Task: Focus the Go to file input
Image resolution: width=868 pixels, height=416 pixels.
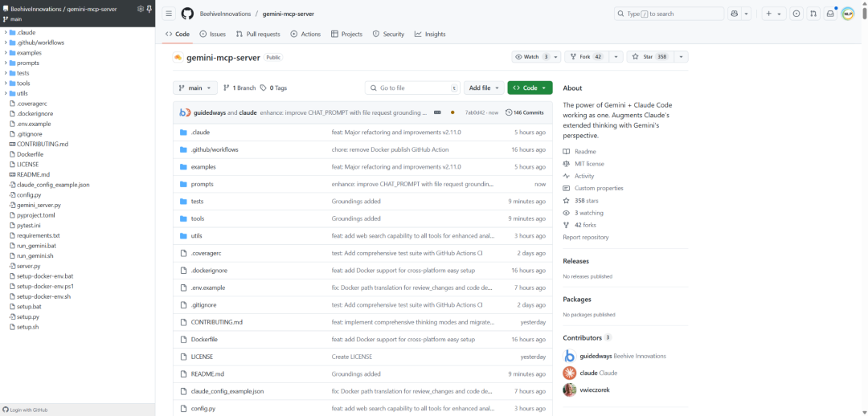Action: pyautogui.click(x=412, y=88)
